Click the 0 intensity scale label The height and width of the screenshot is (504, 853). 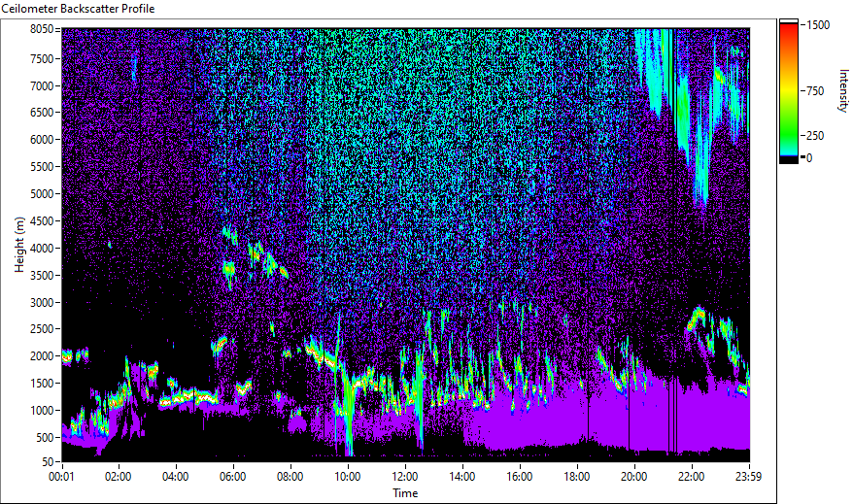click(x=809, y=158)
